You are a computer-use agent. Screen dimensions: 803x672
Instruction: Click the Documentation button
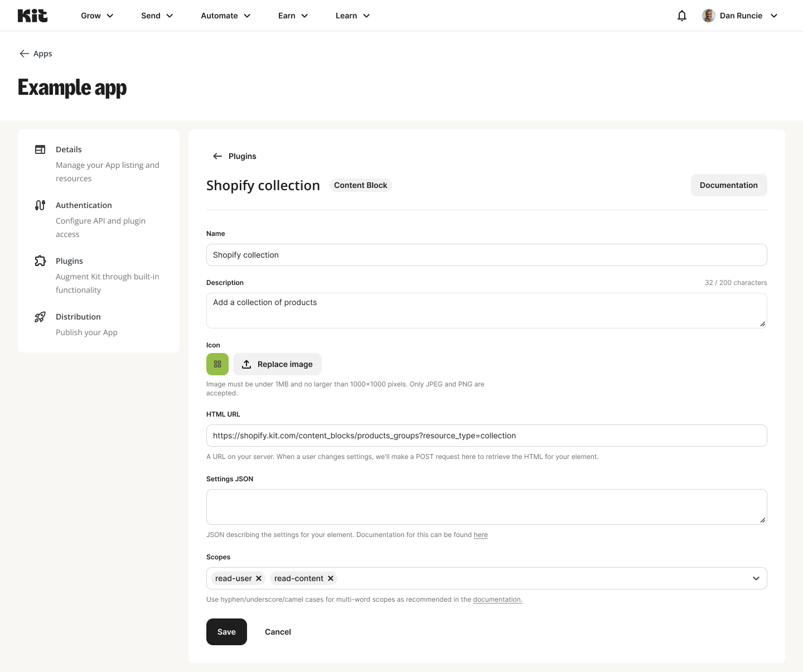729,185
